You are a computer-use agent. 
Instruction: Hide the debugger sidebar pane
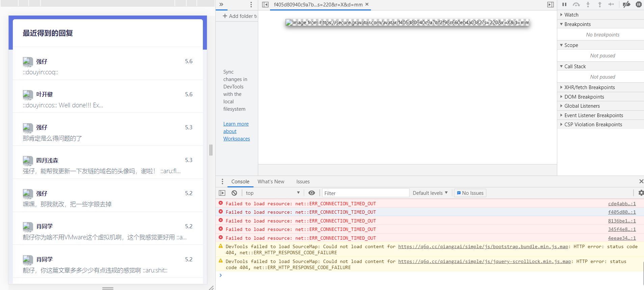[x=550, y=4]
